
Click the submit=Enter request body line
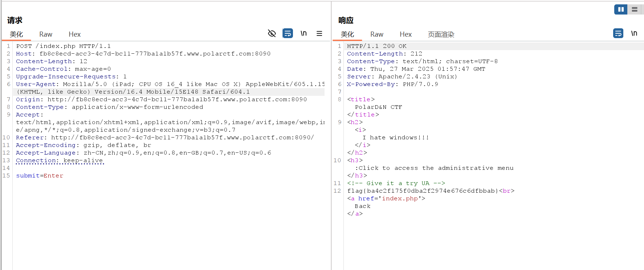click(x=40, y=176)
